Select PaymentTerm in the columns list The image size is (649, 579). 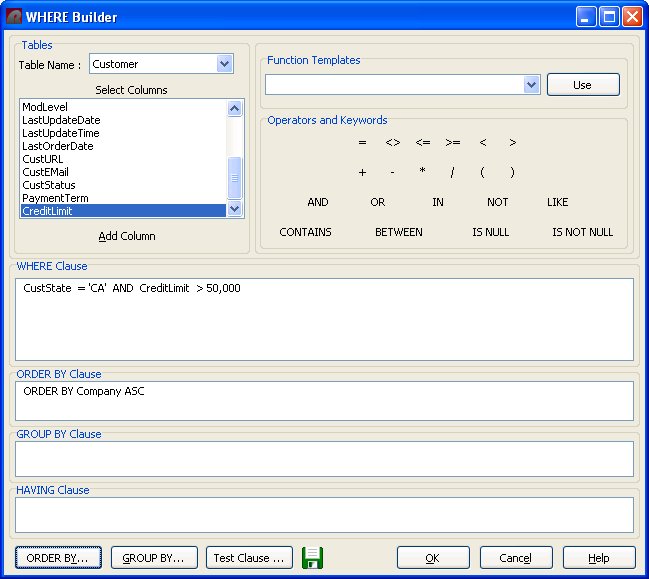(x=55, y=198)
